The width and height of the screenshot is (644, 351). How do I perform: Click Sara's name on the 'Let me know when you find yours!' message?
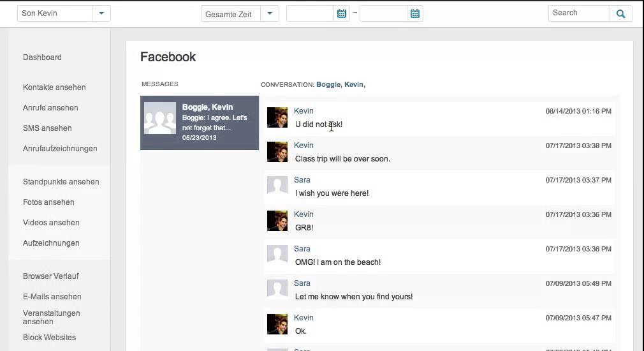[302, 283]
